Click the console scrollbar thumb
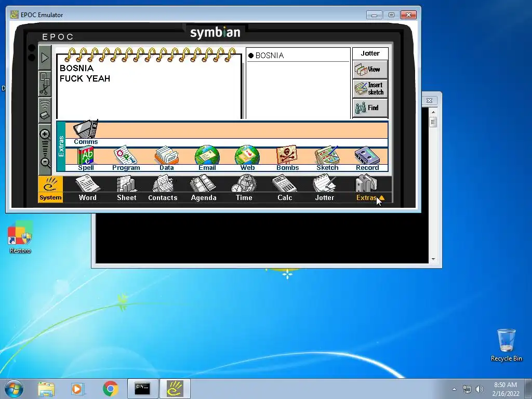 click(x=433, y=122)
